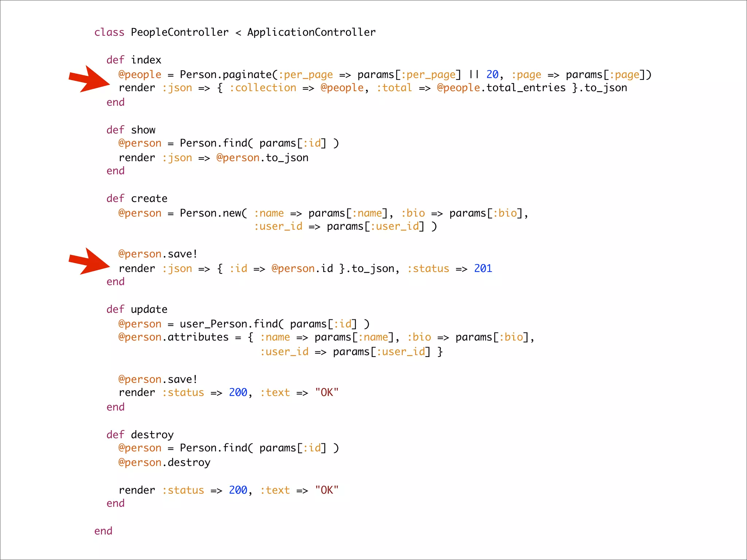This screenshot has height=560, width=747.
Task: Click '@person.save!' in create method
Action: 158,254
